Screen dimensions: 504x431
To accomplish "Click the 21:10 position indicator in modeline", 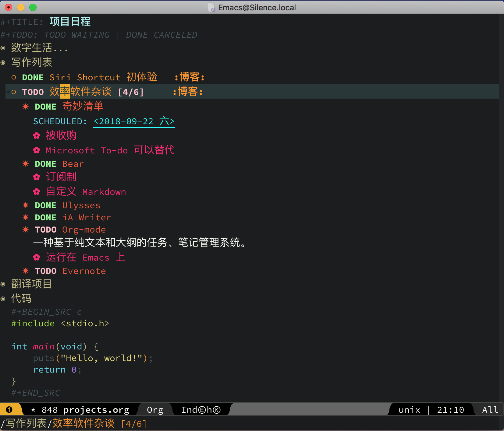I will tap(450, 410).
